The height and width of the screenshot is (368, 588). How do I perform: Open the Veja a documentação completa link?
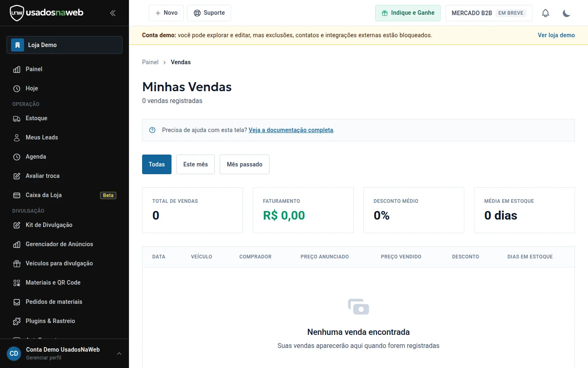click(291, 130)
